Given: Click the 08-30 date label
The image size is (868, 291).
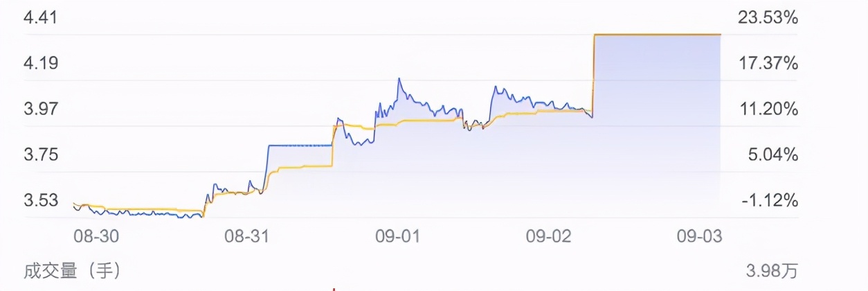Looking at the screenshot, I should (x=96, y=236).
